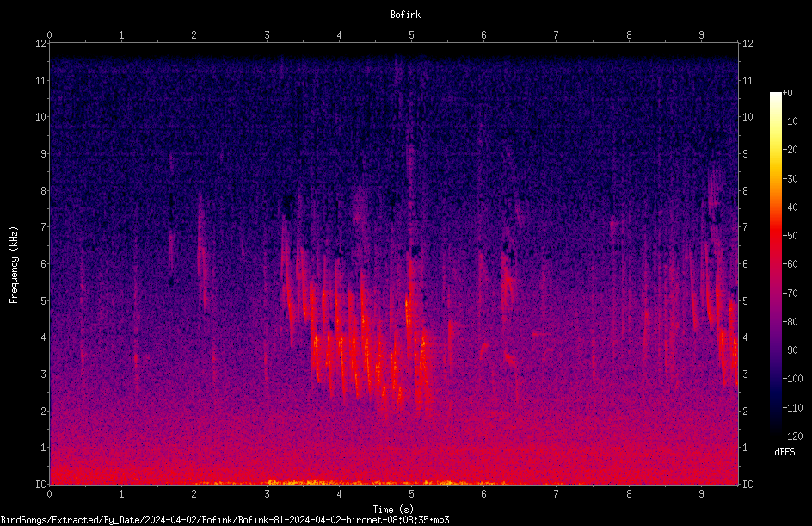Click the 6 kHz label on right axis
Image resolution: width=812 pixels, height=526 pixels.
coord(745,263)
